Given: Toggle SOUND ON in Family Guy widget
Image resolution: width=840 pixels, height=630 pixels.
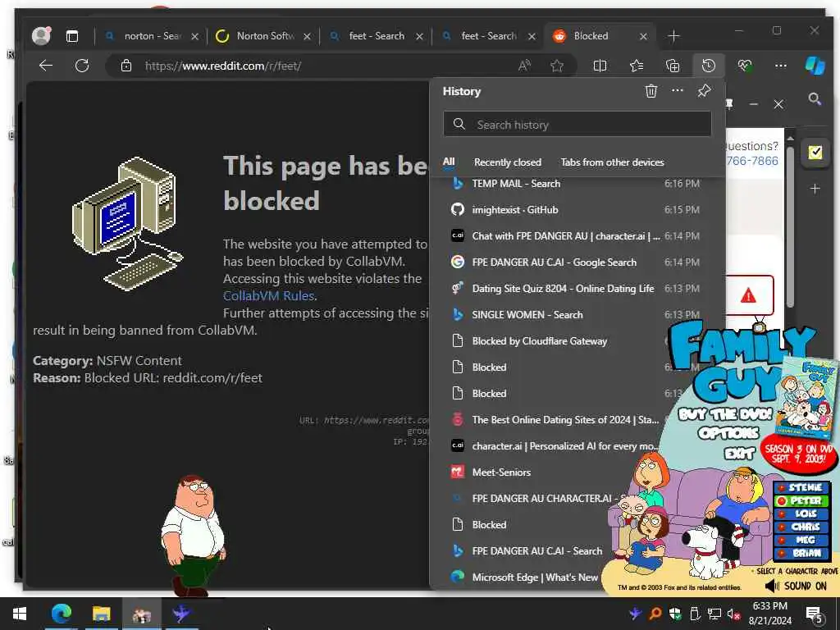Looking at the screenshot, I should coord(796,586).
